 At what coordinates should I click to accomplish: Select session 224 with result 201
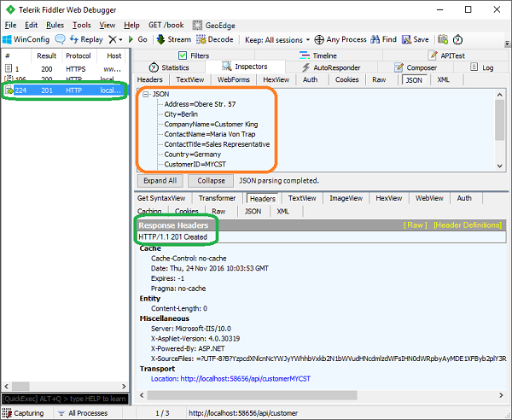click(65, 90)
